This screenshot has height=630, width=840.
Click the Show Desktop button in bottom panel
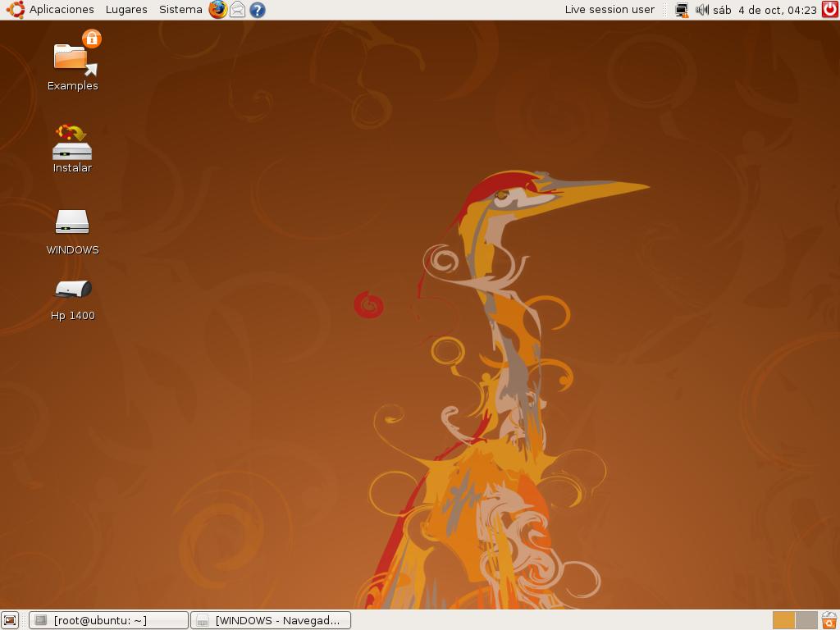[x=10, y=620]
